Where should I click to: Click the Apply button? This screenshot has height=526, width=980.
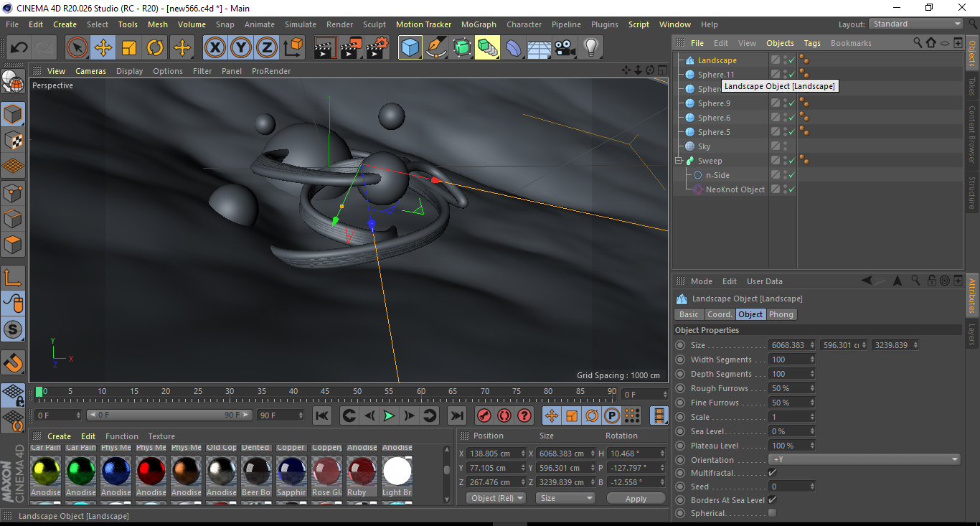tap(636, 498)
